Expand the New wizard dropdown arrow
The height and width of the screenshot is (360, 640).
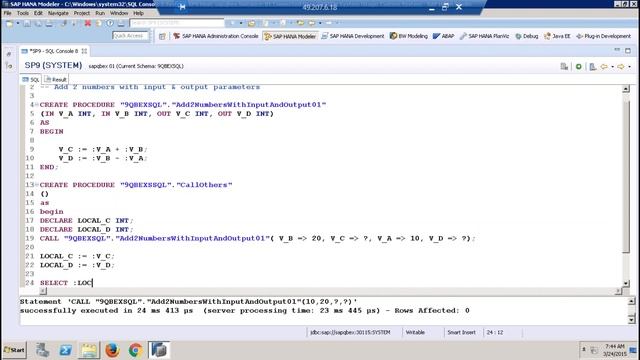(x=18, y=23)
